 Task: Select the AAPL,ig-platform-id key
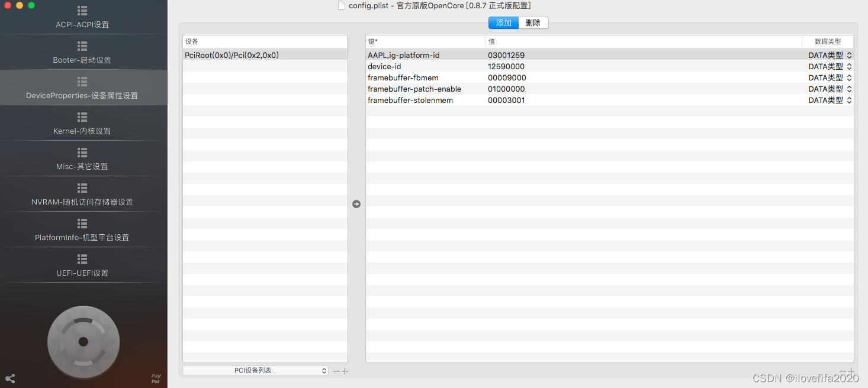(x=404, y=55)
